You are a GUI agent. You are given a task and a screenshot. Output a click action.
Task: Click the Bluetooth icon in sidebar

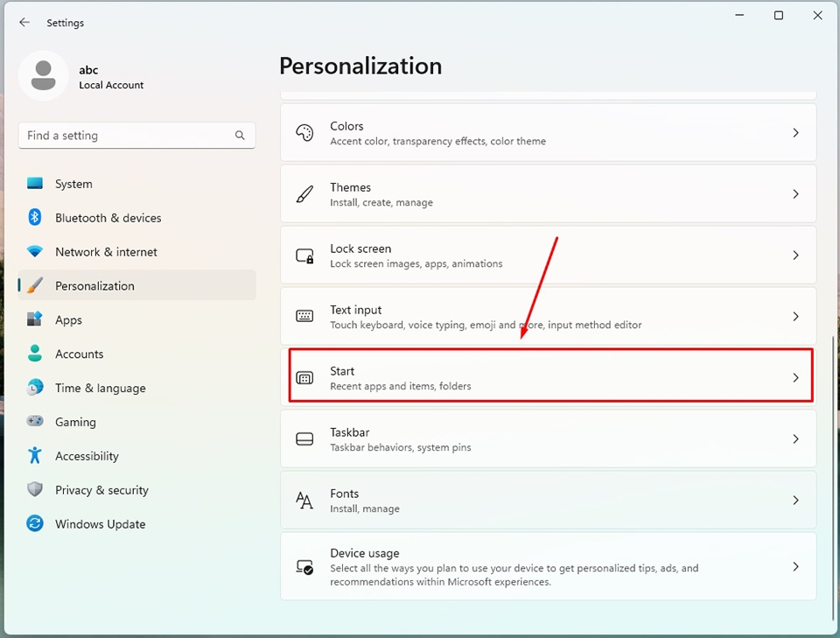coord(35,218)
